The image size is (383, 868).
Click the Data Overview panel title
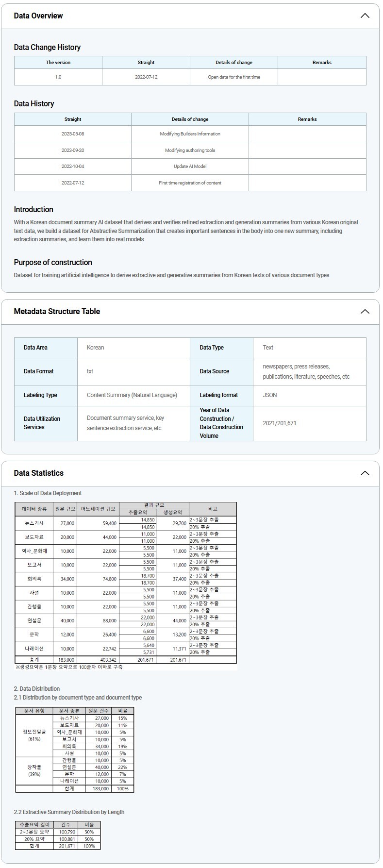click(x=38, y=16)
